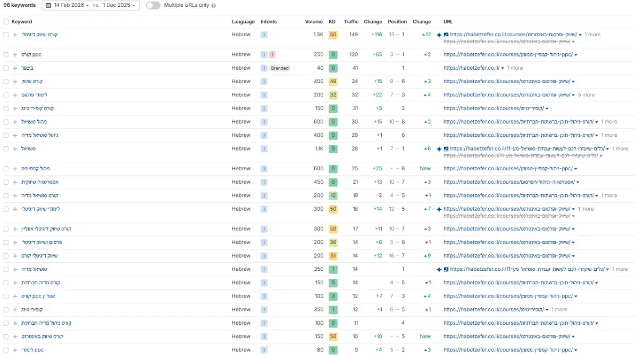
Task: Tick the checkbox on the Branded keyword row
Action: coord(6,68)
